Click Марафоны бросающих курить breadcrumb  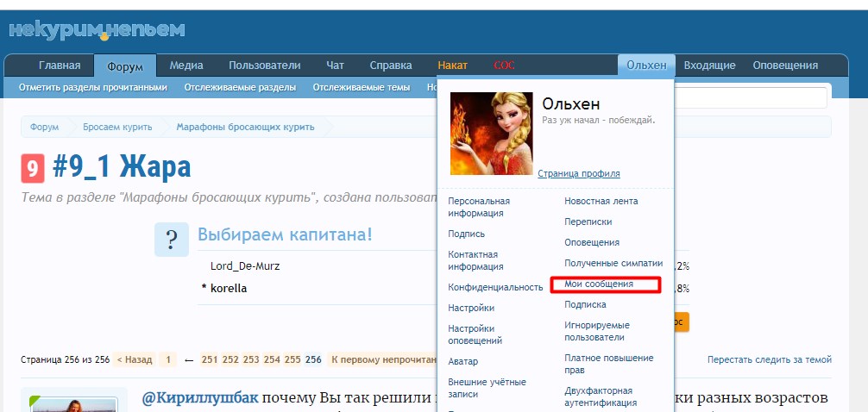pyautogui.click(x=245, y=127)
